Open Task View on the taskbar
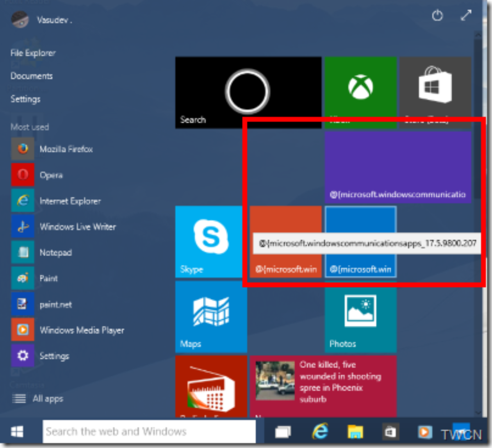 click(283, 432)
